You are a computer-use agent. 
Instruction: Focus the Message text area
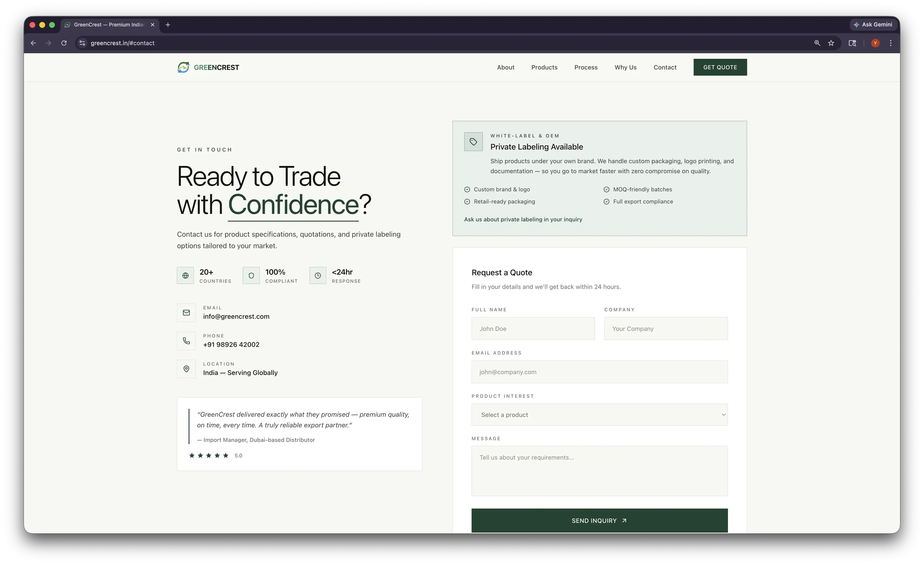click(599, 471)
